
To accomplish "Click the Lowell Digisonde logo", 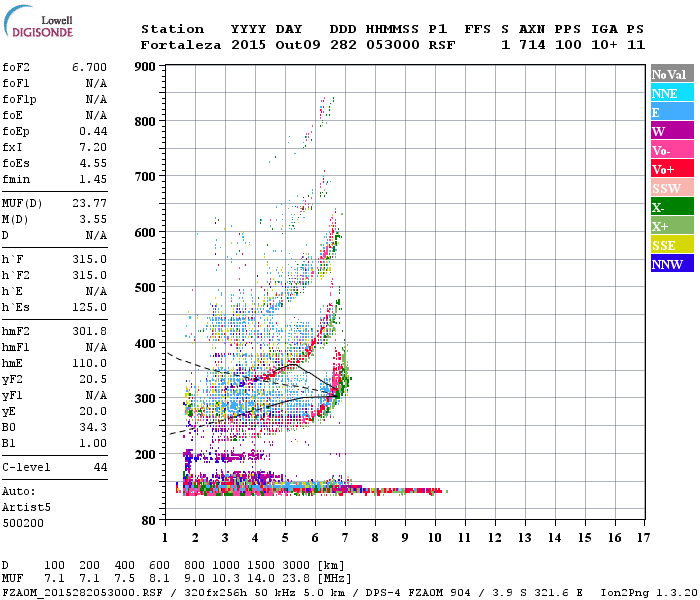I will coord(38,22).
